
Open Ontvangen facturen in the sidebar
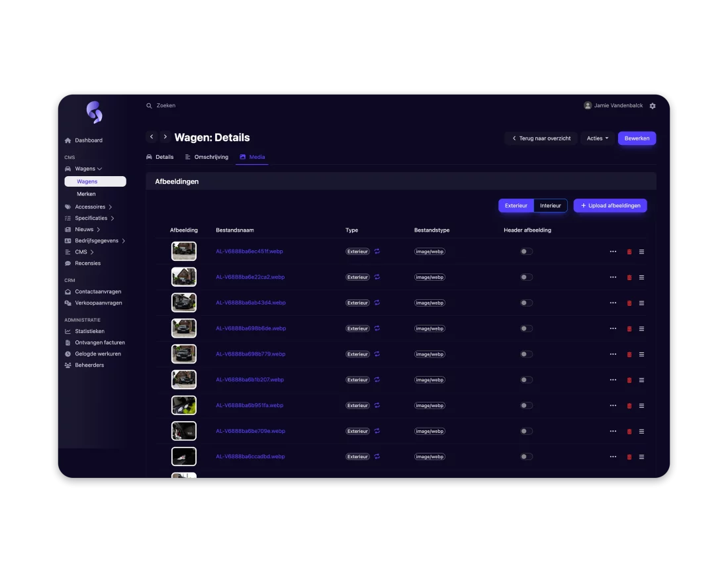95,343
